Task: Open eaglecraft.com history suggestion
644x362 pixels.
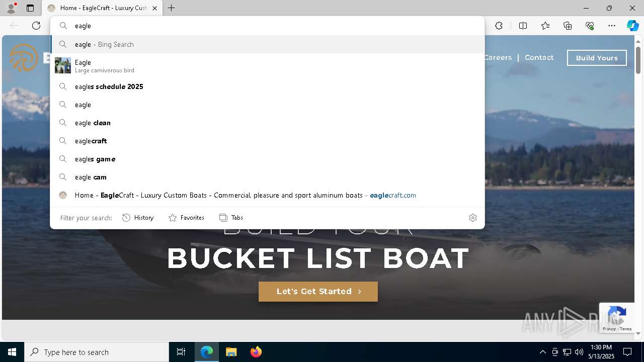Action: point(268,195)
